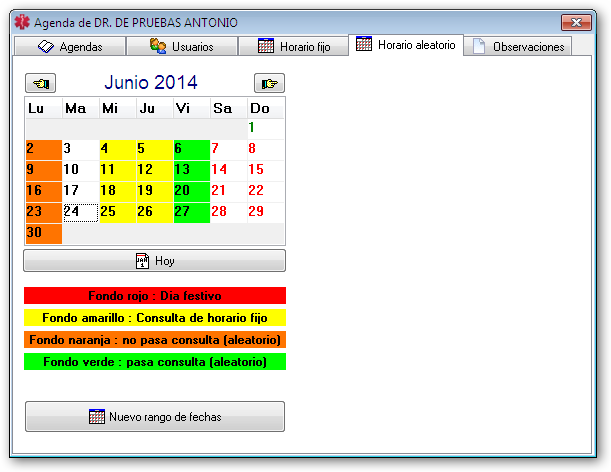
Task: Select green day 6 in calendar
Action: 191,149
